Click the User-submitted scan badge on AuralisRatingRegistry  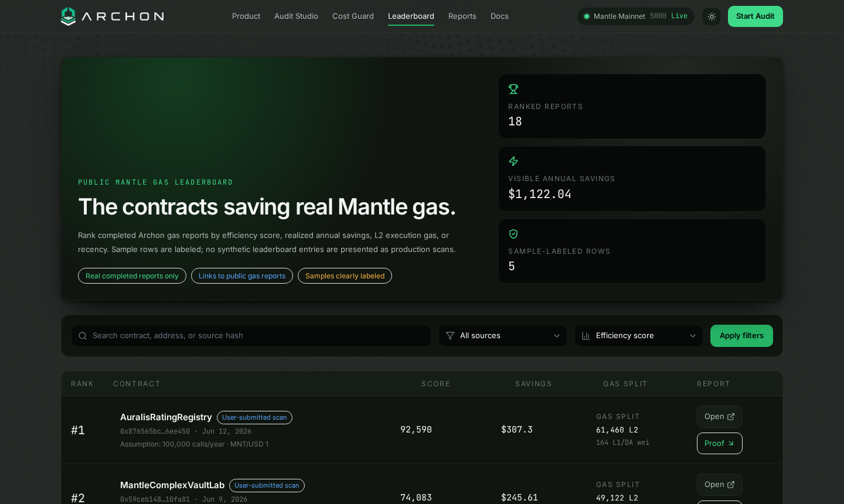tap(254, 418)
